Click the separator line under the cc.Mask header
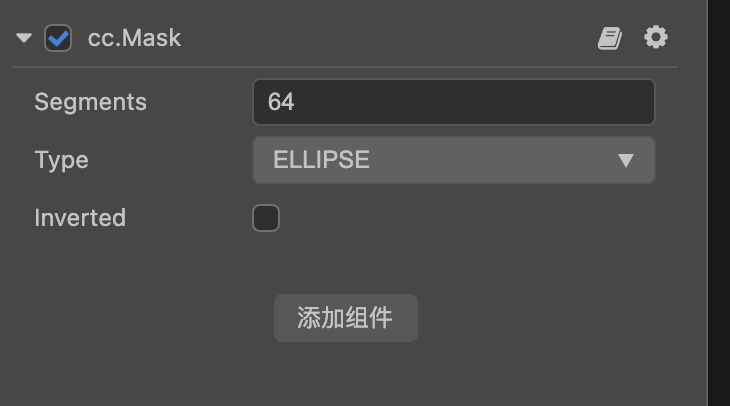 pos(345,67)
